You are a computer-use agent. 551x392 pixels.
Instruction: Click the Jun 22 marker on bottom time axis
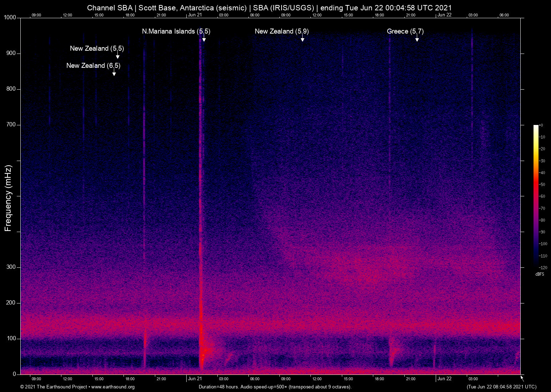[x=444, y=379]
